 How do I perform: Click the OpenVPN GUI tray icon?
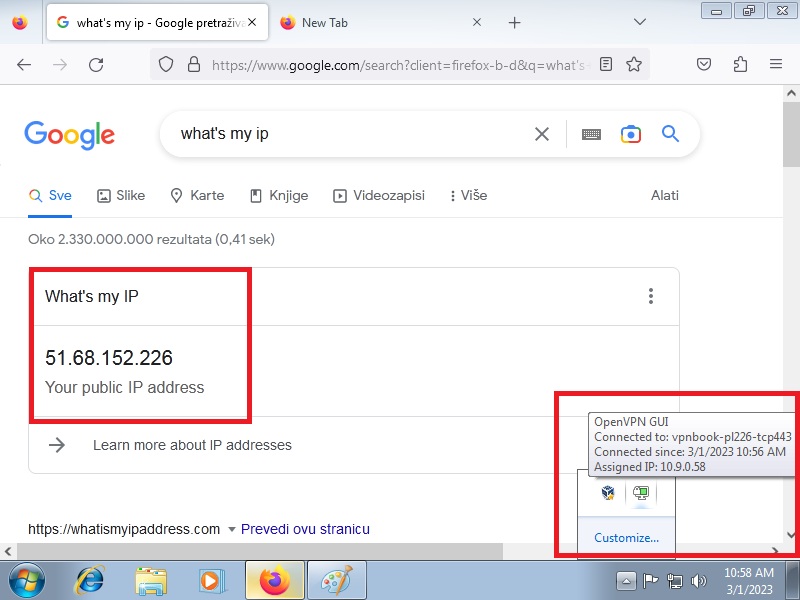640,492
